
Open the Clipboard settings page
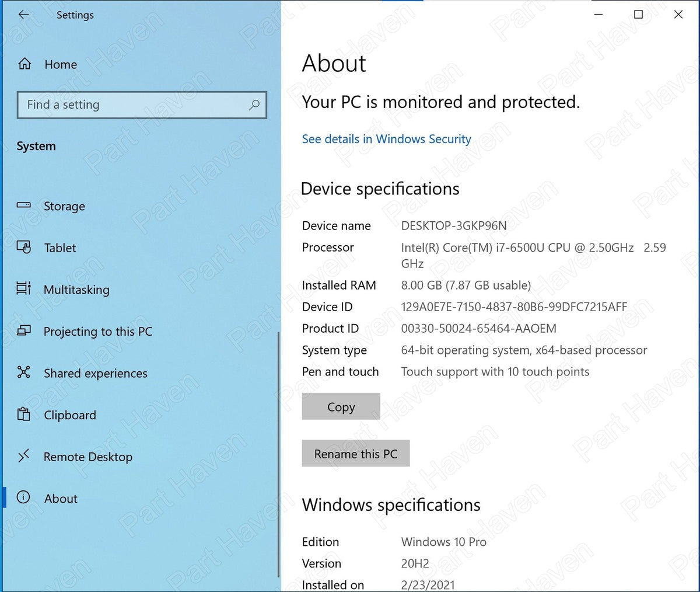pyautogui.click(x=70, y=415)
